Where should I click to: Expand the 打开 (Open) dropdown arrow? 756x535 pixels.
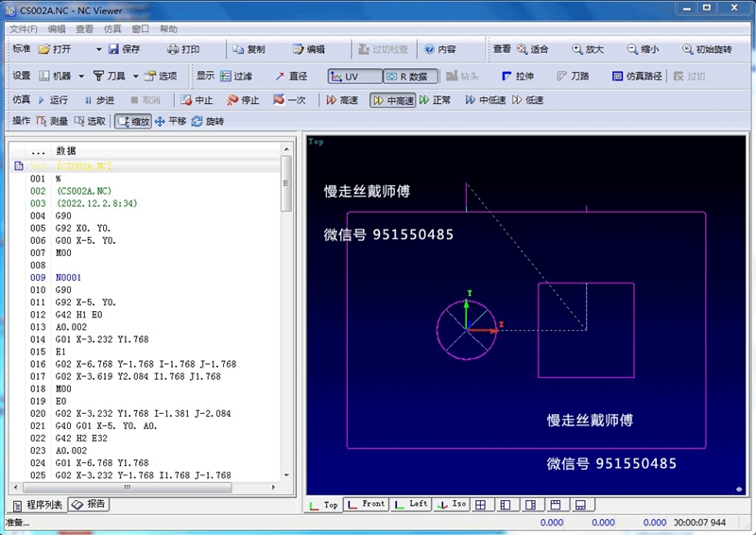tap(81, 49)
